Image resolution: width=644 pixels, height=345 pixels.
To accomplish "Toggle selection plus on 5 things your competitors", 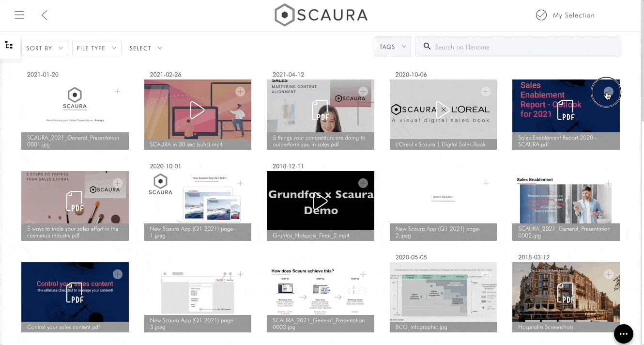I will 363,92.
